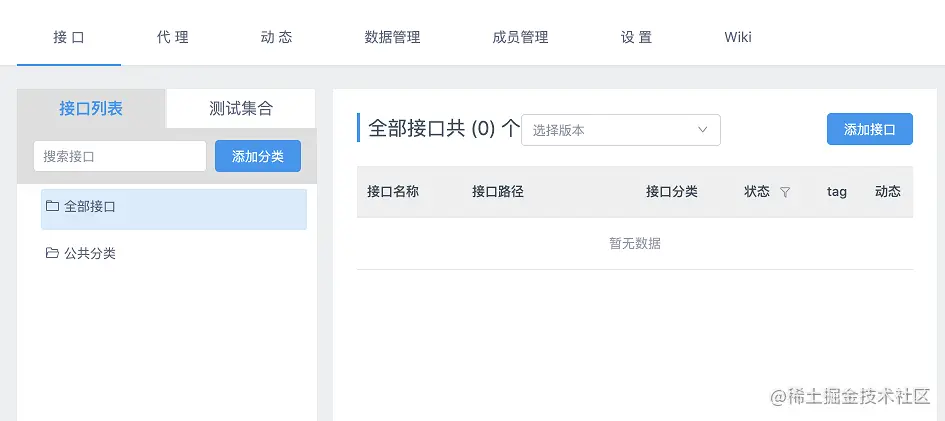Screen dimensions: 945x421
Task: Click the 全部接口共 (0) 个 heading
Action: (444, 128)
